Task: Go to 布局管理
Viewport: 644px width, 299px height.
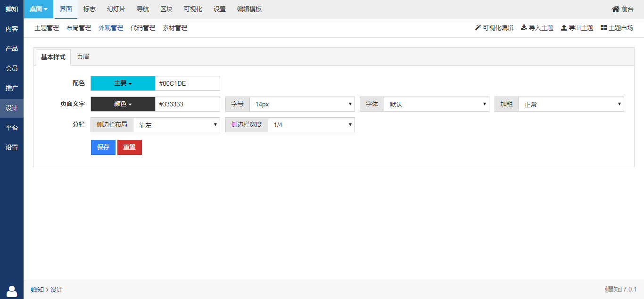Action: [79, 28]
